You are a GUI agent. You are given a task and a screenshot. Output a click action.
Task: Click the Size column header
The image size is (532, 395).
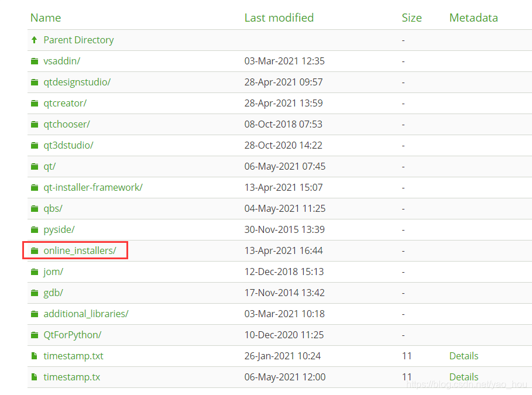411,18
